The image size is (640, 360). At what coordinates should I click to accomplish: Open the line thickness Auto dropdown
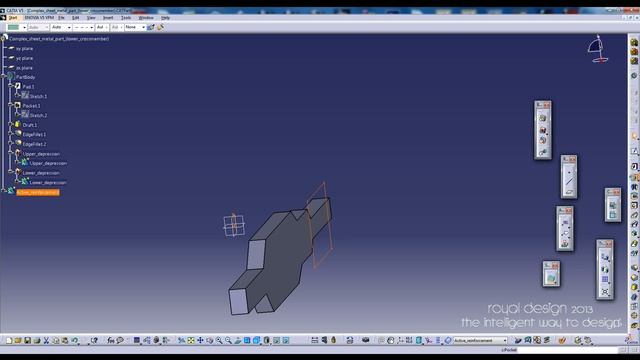(69, 27)
